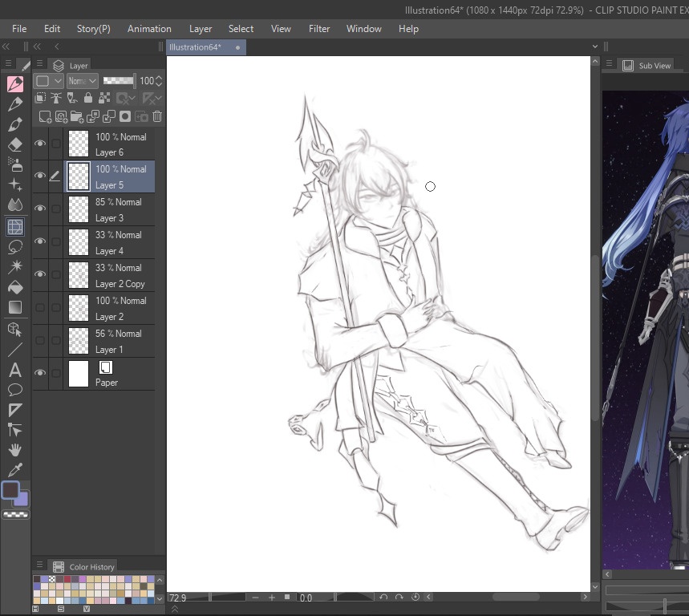Open the Edit menu
Screen dimensions: 689x616
[52, 29]
